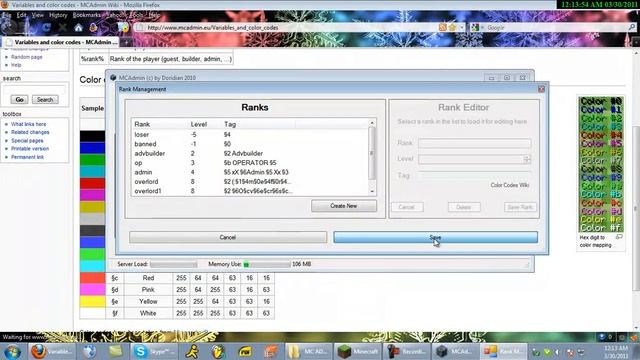Click the wiki Go button

(x=19, y=100)
